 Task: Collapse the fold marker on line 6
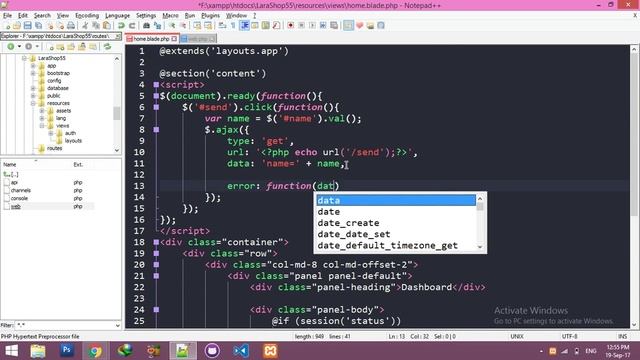click(156, 107)
